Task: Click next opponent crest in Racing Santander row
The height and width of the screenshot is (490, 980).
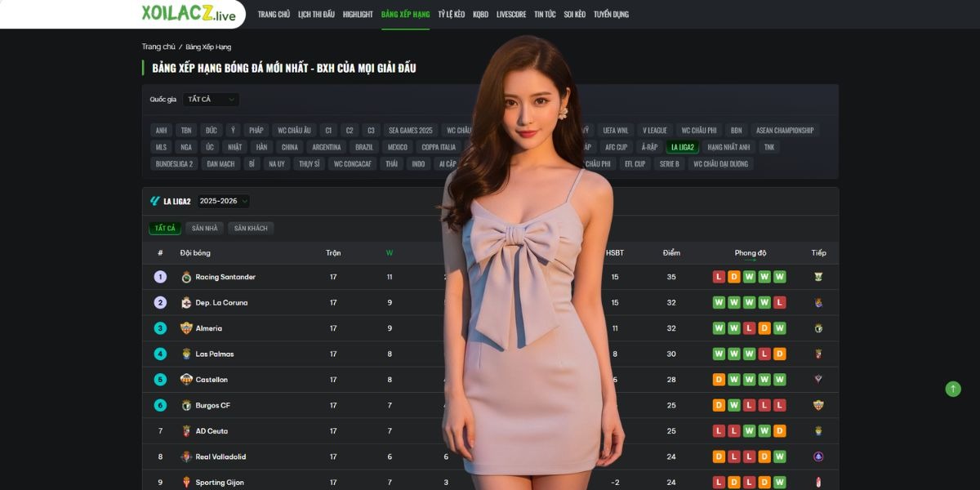Action: 818,277
